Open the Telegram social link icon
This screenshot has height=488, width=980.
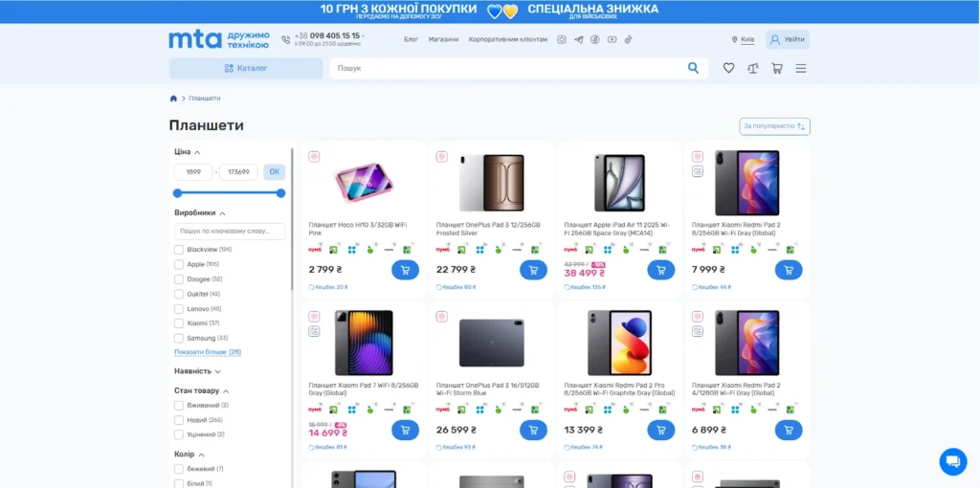click(x=578, y=39)
